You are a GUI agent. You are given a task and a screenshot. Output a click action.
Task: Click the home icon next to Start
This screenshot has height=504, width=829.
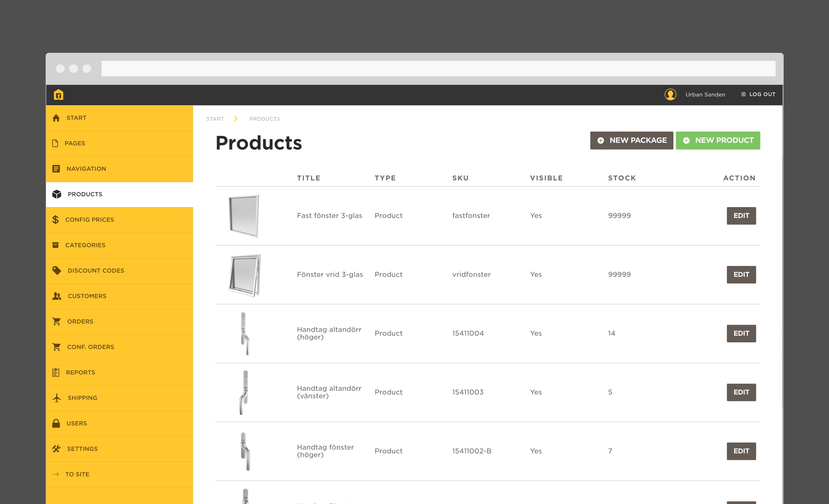pos(56,118)
